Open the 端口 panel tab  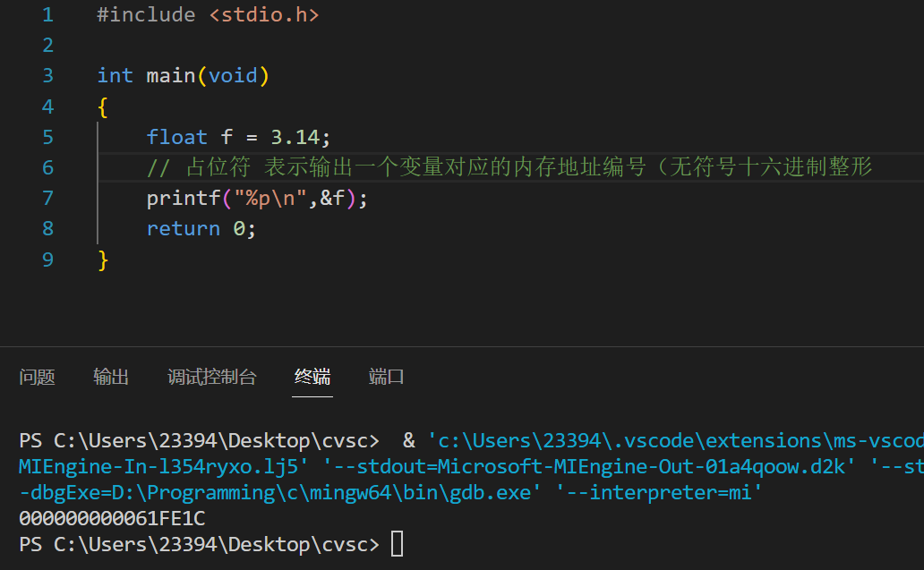pos(385,377)
